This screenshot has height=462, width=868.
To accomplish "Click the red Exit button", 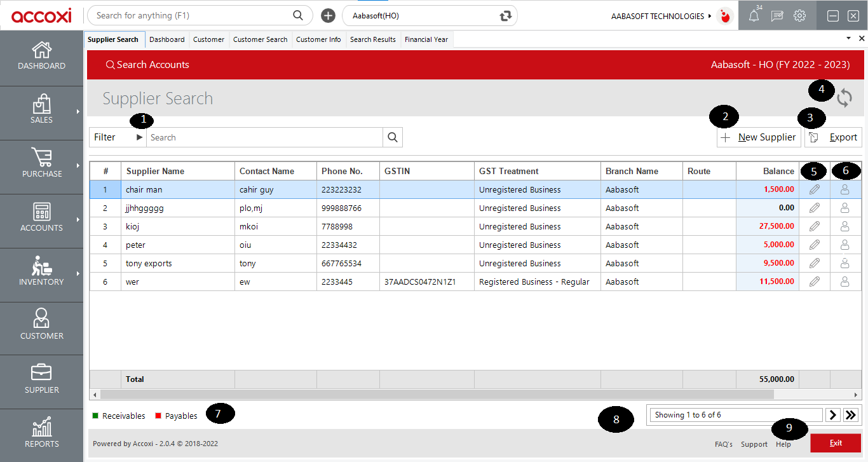I will (836, 443).
